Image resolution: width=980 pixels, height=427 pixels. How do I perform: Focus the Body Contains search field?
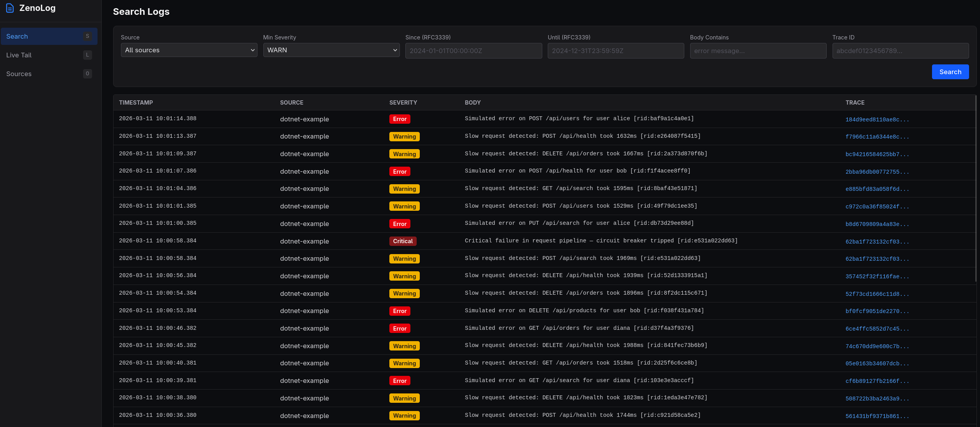tap(758, 50)
